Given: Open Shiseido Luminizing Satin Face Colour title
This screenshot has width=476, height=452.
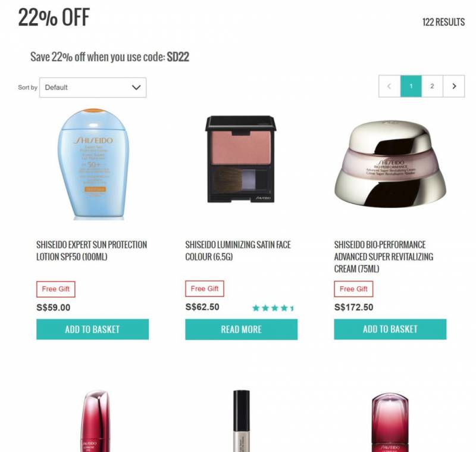Looking at the screenshot, I should coord(238,251).
